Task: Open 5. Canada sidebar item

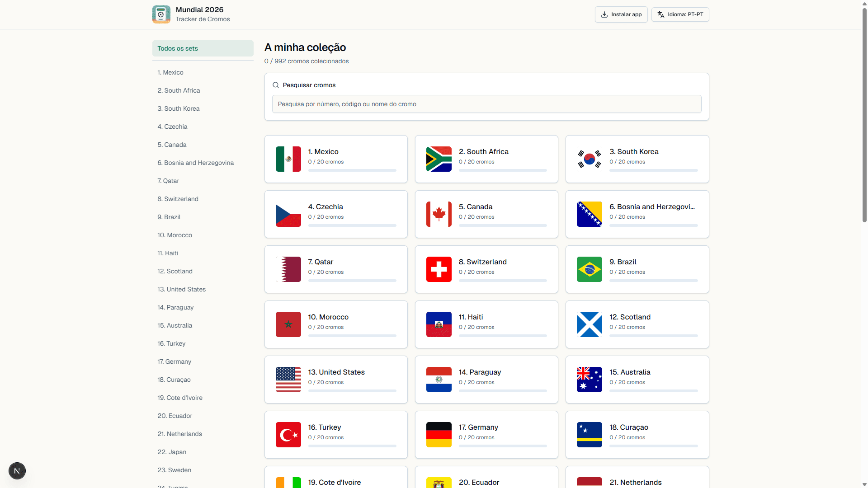Action: pos(203,145)
